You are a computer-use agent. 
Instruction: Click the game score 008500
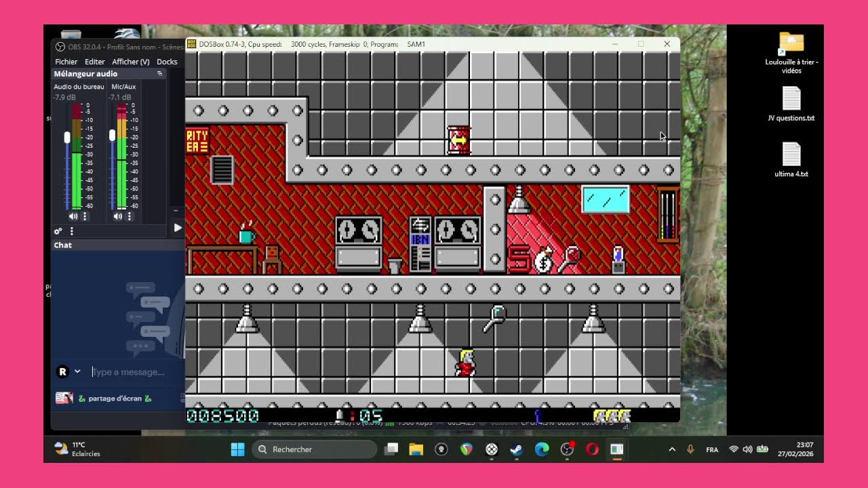coord(222,415)
